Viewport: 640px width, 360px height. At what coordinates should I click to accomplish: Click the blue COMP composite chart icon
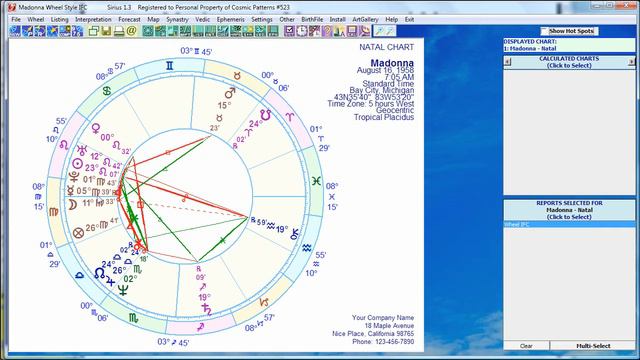click(65, 31)
